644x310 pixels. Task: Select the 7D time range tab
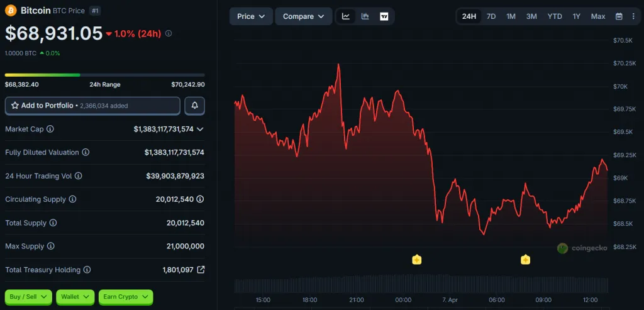tap(491, 16)
